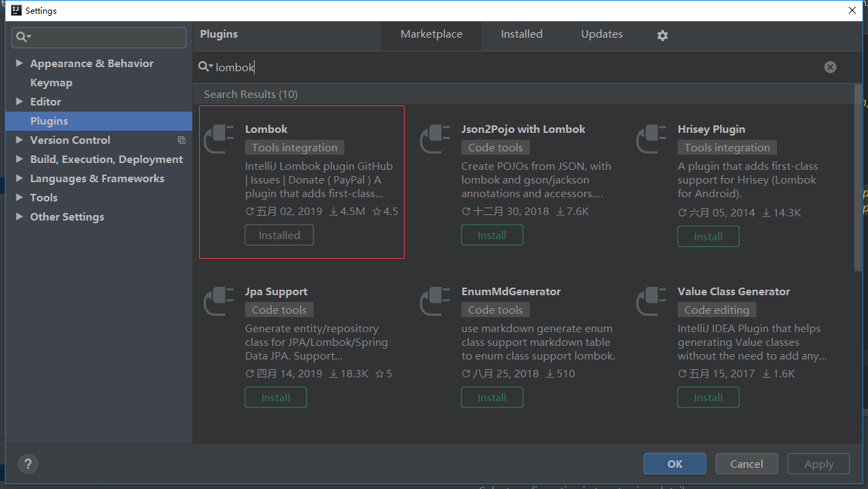Switch to the Installed tab

click(522, 34)
